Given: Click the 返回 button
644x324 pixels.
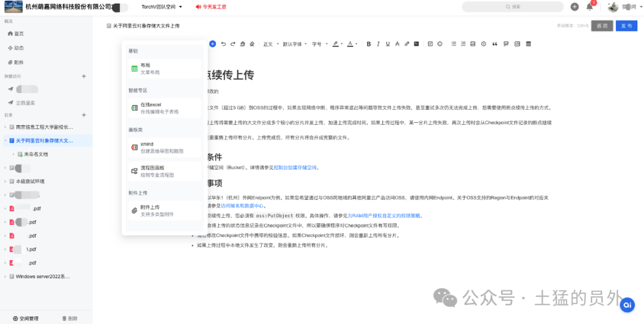Looking at the screenshot, I should tap(602, 26).
